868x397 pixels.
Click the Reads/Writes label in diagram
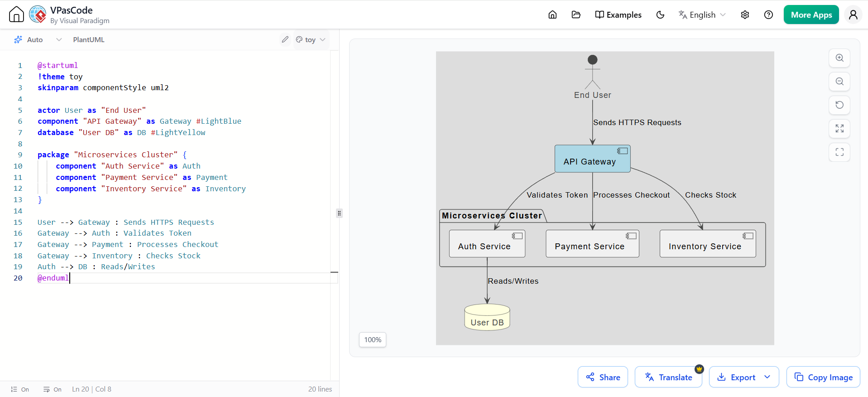click(x=513, y=281)
